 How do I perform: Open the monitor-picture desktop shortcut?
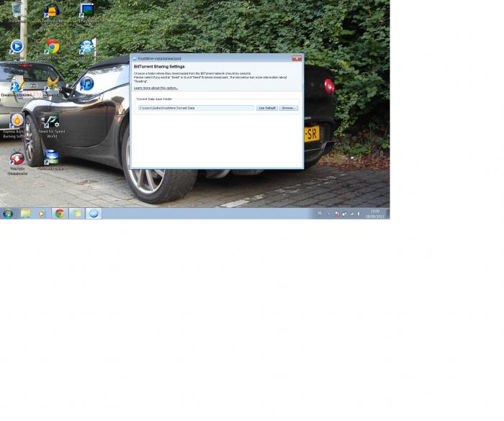tap(86, 11)
